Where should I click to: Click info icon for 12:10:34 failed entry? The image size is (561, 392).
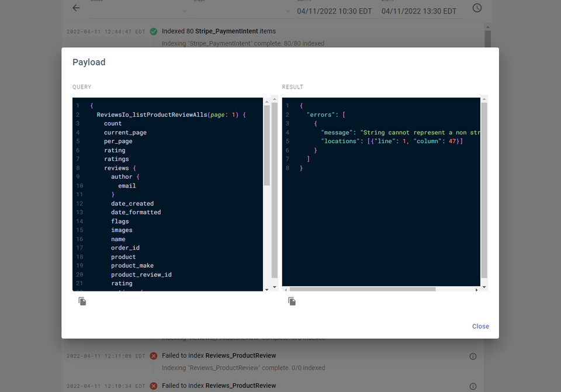point(473,386)
